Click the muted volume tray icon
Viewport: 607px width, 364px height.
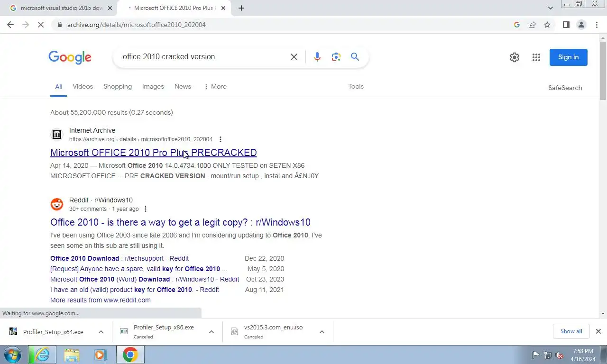560,355
